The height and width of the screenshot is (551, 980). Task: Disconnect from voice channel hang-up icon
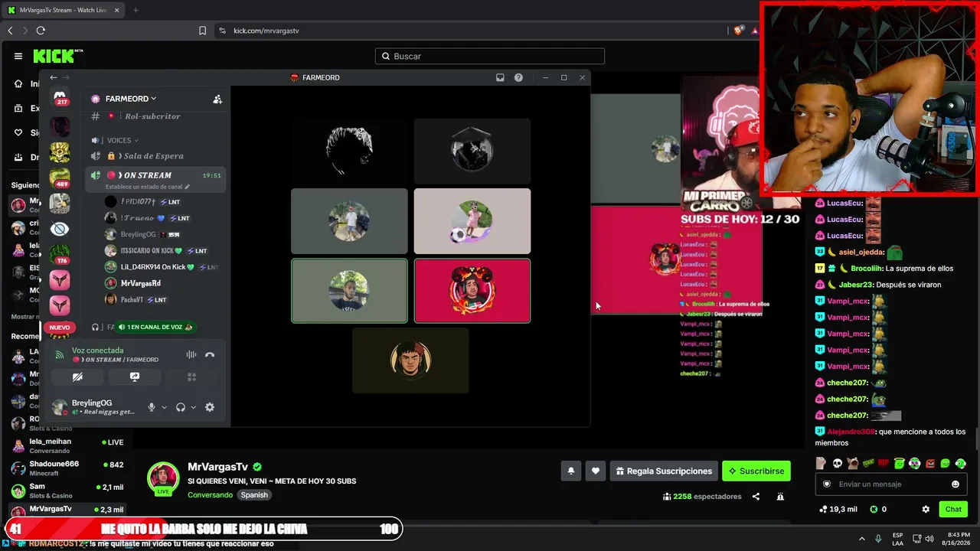point(210,355)
